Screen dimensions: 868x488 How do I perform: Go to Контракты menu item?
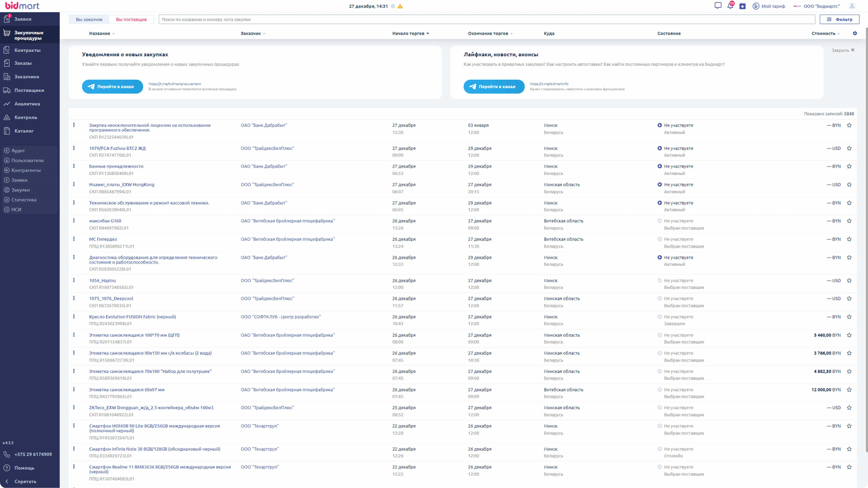coord(27,50)
